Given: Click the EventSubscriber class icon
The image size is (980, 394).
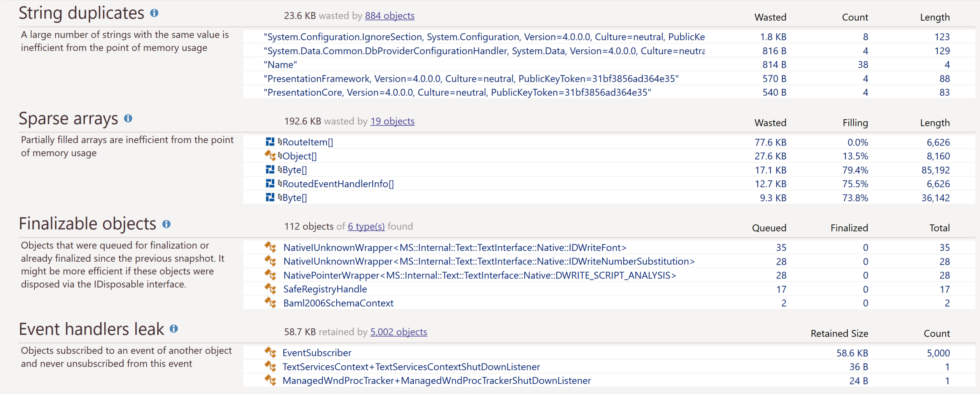Looking at the screenshot, I should click(270, 353).
